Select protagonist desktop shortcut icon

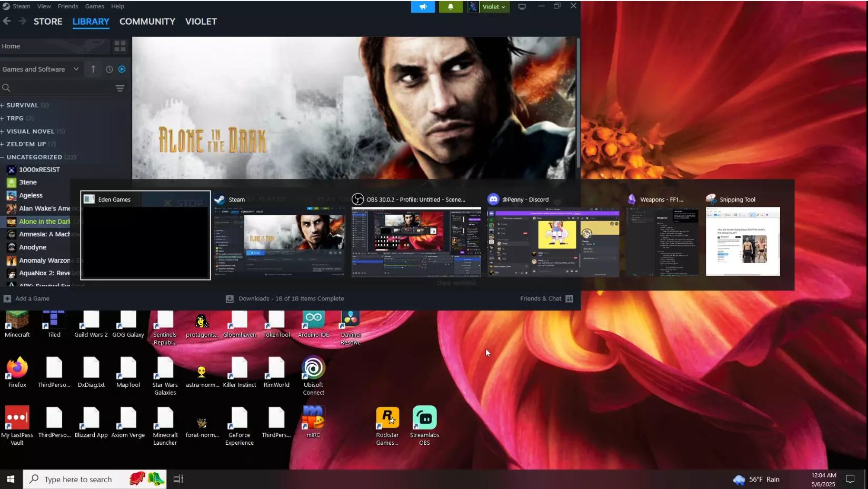[202, 325]
